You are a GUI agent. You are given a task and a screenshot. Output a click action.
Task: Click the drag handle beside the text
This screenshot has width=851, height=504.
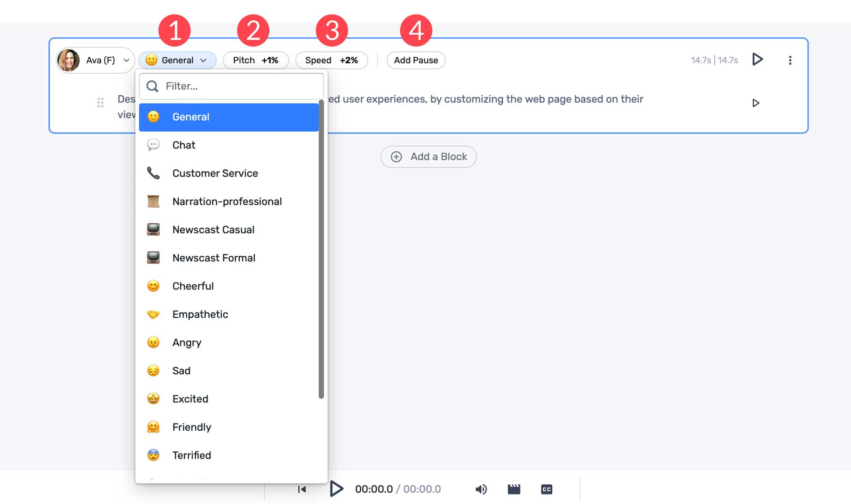[100, 103]
